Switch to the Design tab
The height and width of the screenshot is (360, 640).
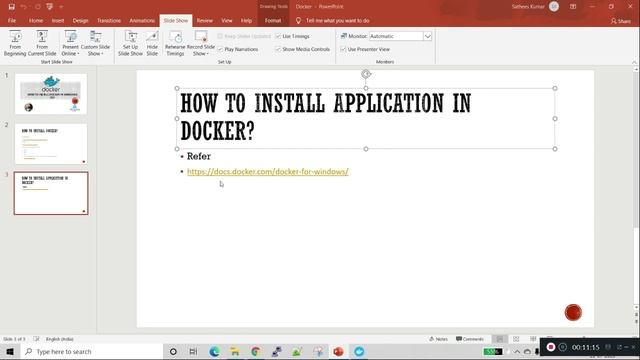80,20
